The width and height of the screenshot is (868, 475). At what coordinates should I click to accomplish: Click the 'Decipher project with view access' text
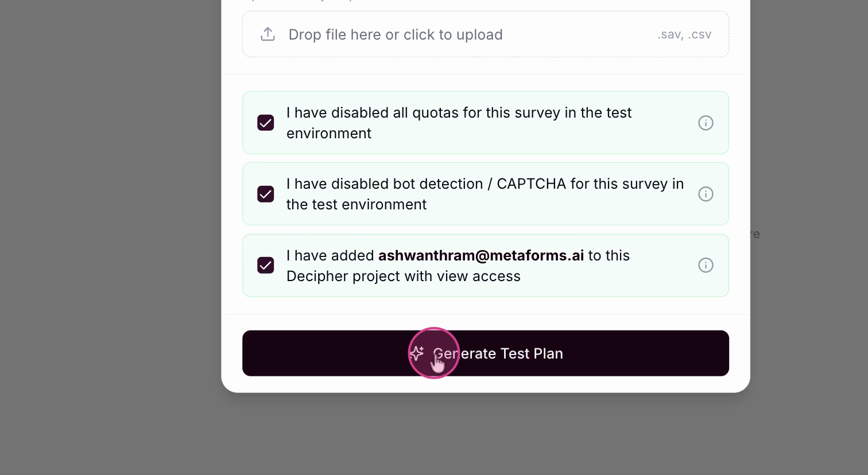(x=403, y=276)
